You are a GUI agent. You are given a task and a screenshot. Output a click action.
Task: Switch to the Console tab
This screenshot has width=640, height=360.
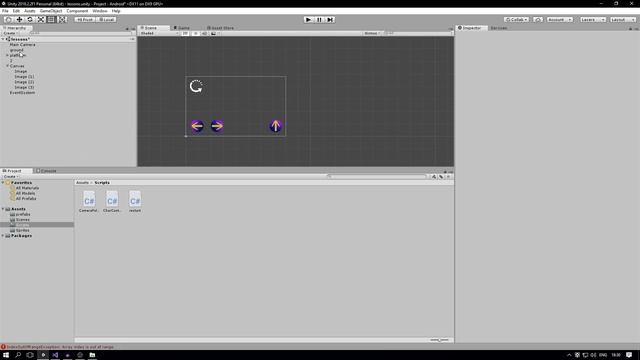[46, 171]
